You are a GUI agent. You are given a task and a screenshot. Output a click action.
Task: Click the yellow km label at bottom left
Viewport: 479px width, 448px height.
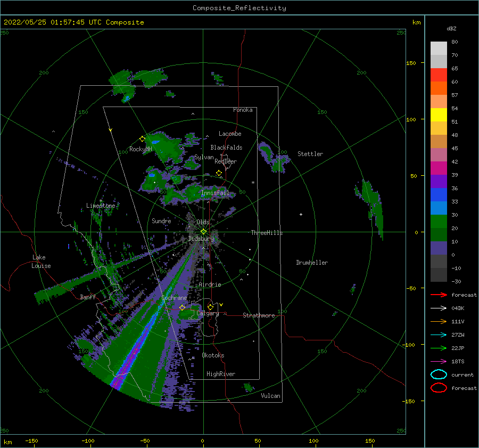tap(8, 442)
